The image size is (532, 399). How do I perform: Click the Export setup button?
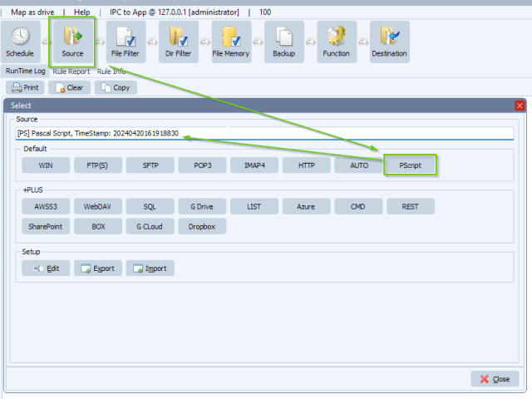click(97, 268)
